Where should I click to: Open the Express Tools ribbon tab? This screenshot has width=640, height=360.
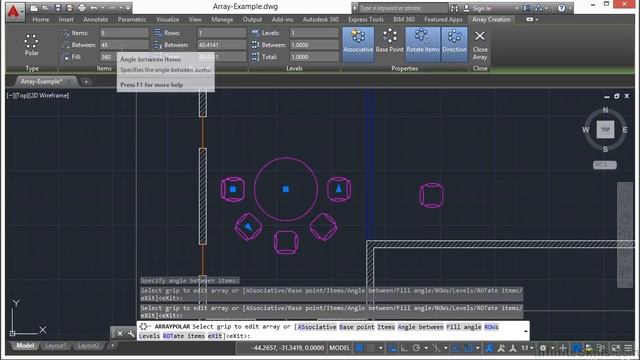[365, 19]
